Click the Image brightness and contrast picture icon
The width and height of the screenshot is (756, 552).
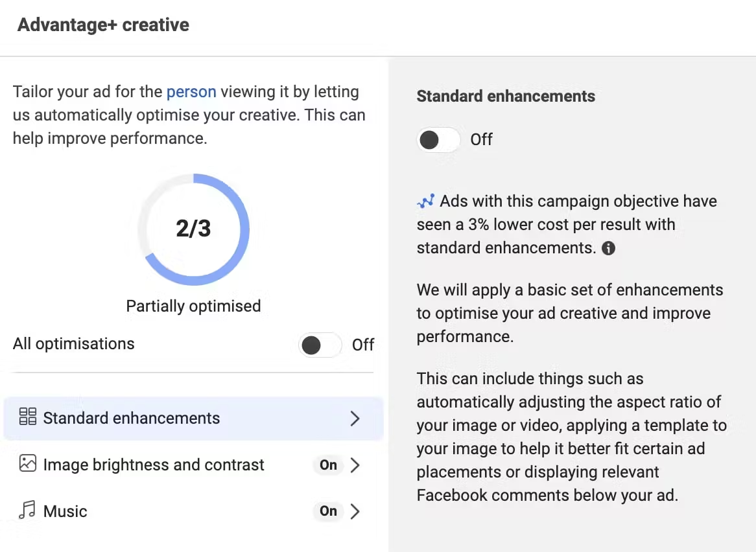pos(27,463)
